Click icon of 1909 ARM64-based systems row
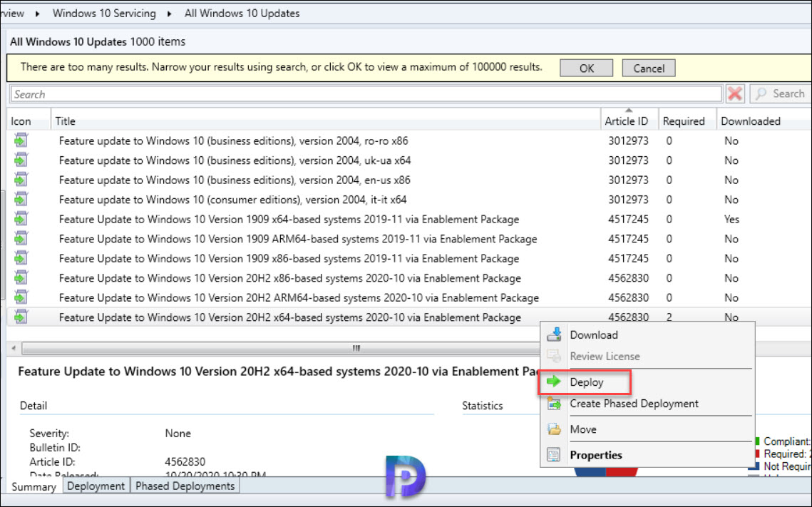The image size is (812, 507). tap(21, 239)
